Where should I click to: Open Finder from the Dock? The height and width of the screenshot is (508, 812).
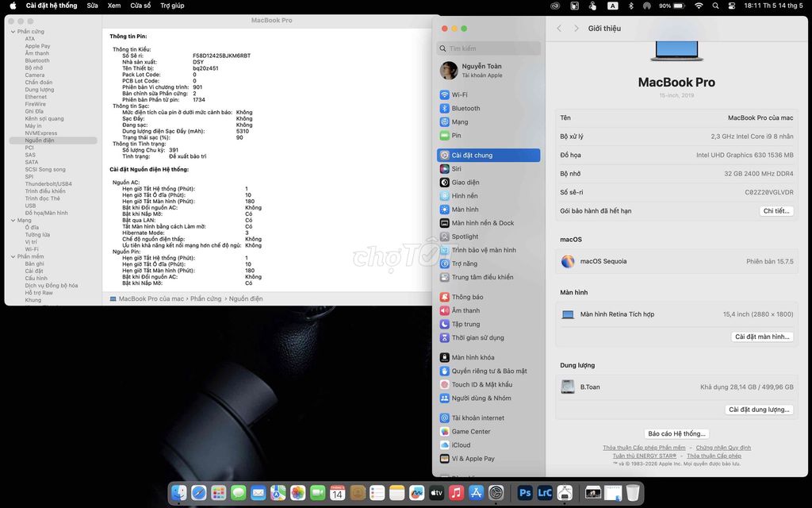[179, 492]
